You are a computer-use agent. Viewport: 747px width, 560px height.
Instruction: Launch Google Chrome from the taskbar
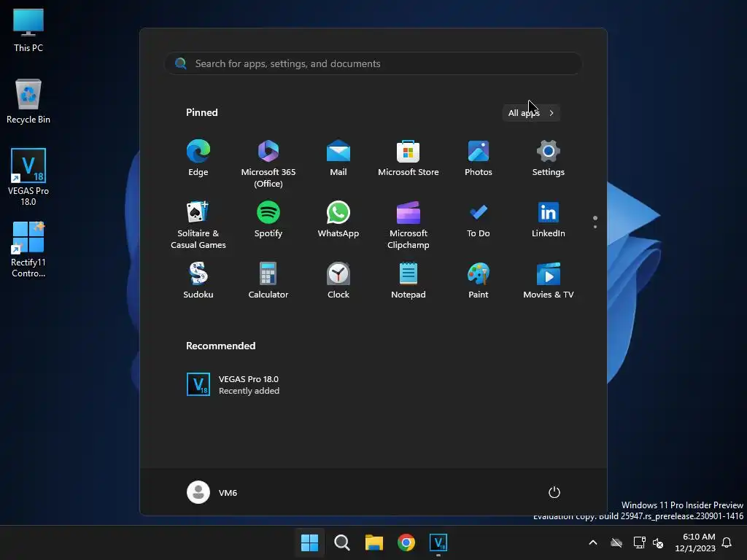406,542
